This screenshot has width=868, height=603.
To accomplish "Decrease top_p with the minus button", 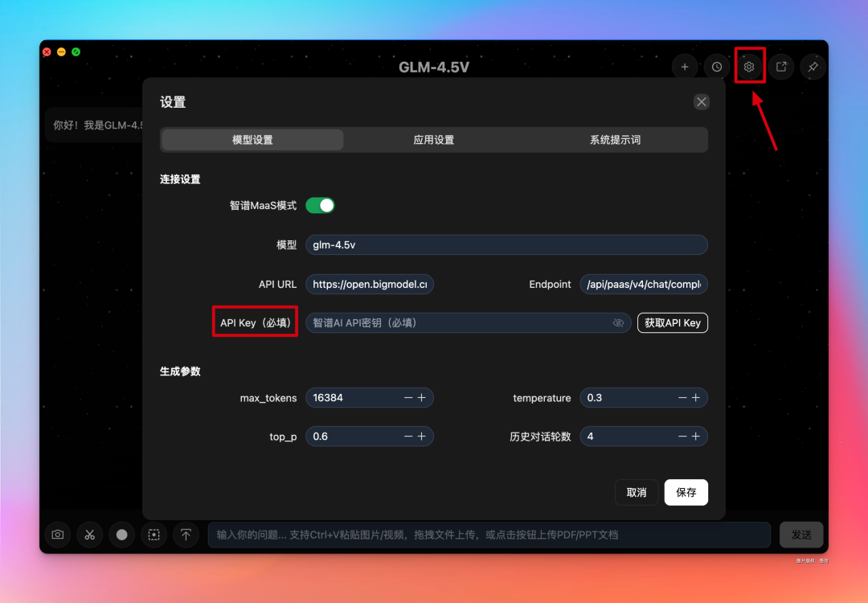I will coord(408,437).
